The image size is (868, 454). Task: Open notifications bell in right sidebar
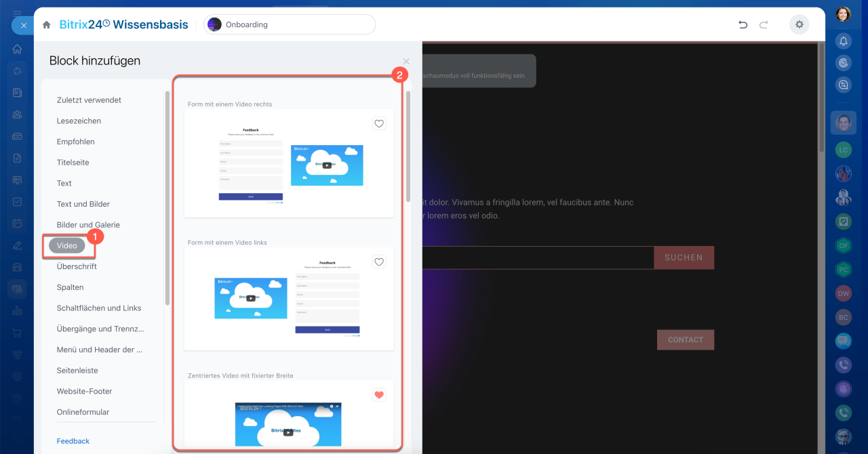tap(844, 41)
